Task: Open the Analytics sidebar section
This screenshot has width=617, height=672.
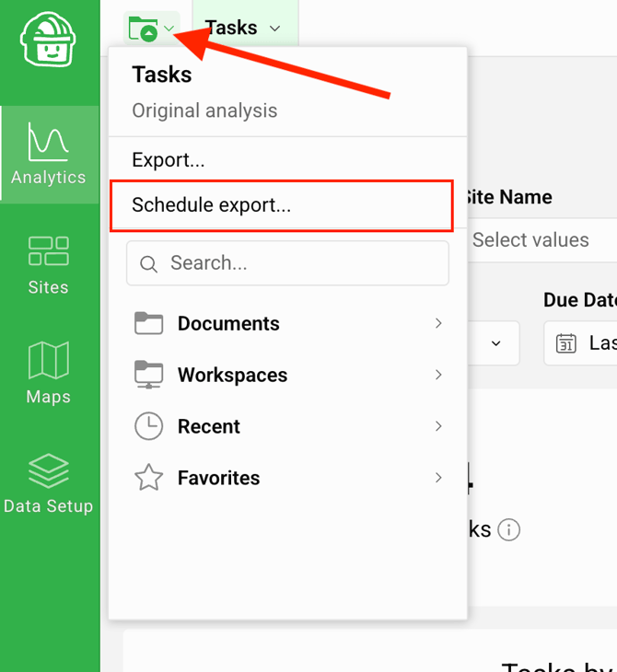Action: click(49, 155)
